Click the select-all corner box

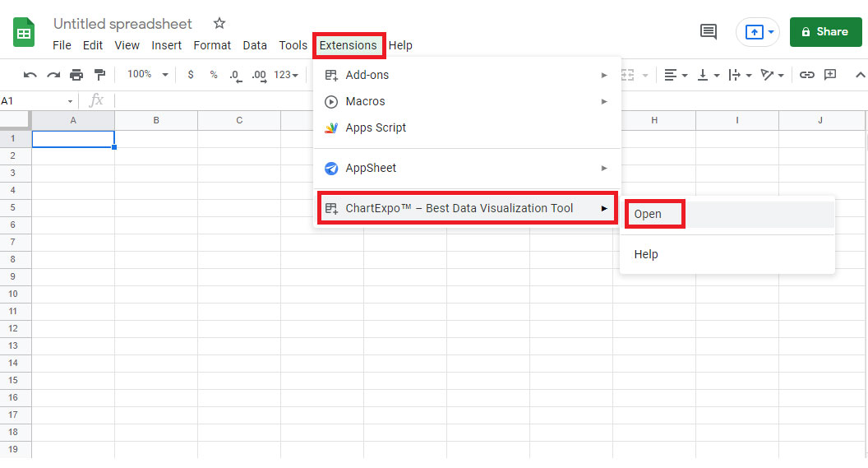click(x=15, y=120)
